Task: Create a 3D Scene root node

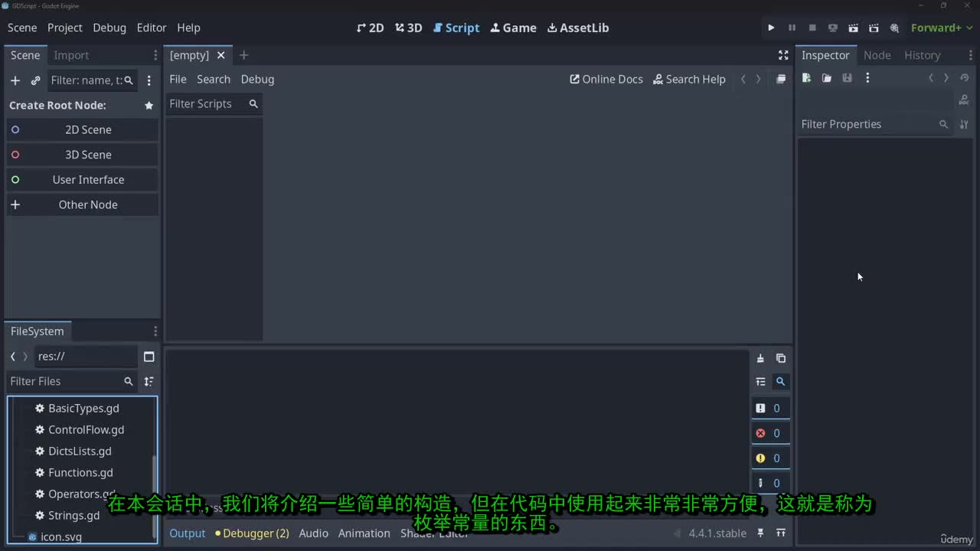Action: [83, 155]
